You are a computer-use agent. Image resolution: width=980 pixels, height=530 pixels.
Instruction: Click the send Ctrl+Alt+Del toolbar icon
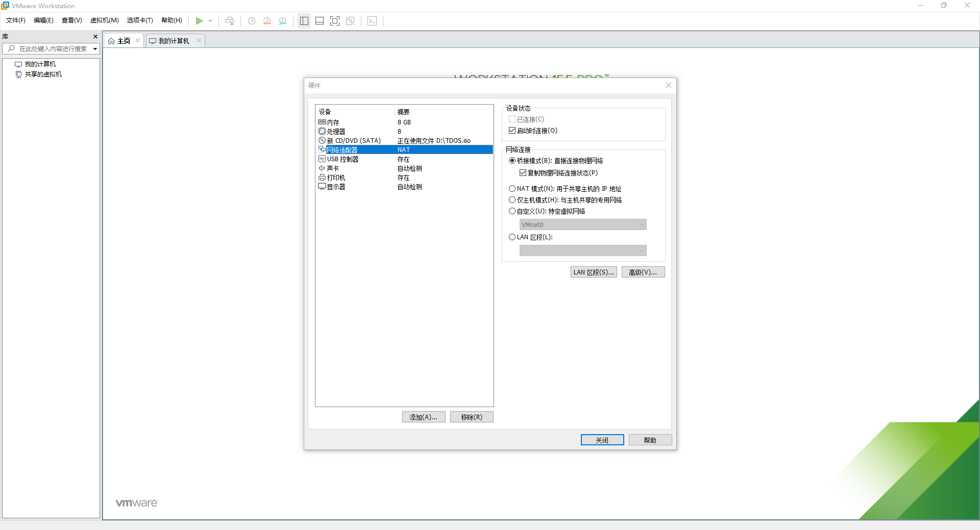click(x=230, y=21)
